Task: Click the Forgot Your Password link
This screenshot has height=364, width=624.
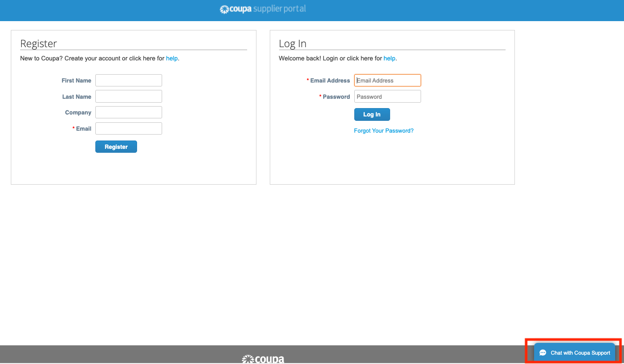Action: [x=384, y=130]
